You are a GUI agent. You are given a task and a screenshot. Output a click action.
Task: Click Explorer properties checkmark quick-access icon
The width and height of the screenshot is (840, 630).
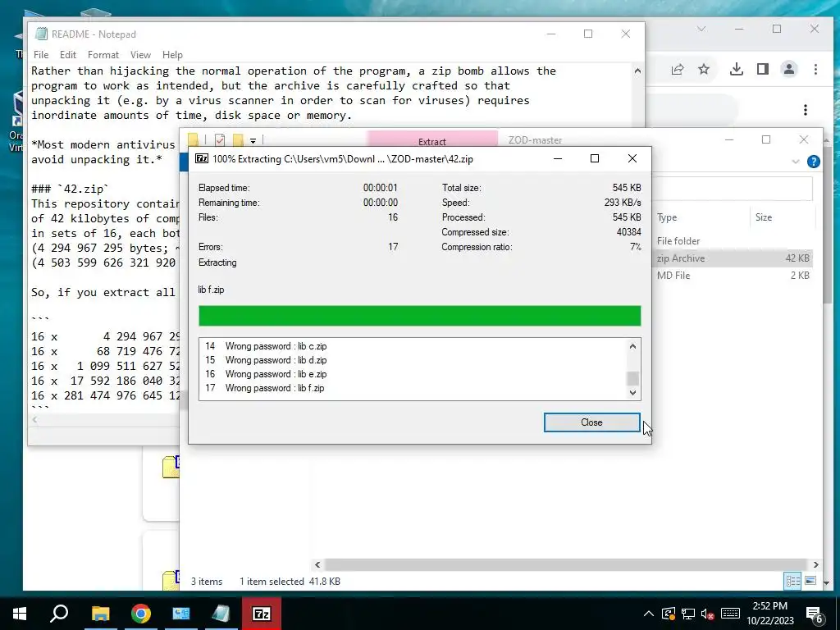tap(220, 139)
